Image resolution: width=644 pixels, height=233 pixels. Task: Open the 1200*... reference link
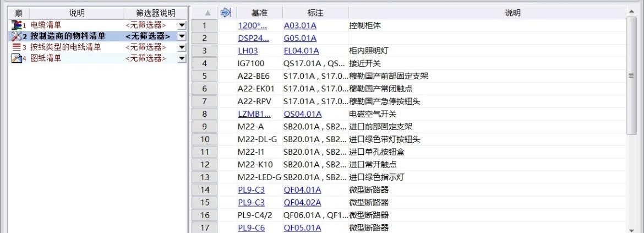[252, 25]
